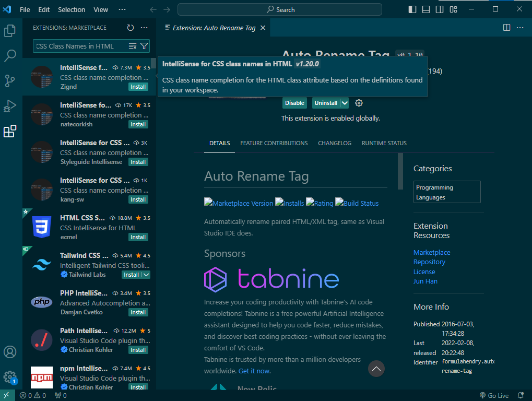Click the command center search box
This screenshot has width=532, height=401.
pyautogui.click(x=279, y=9)
